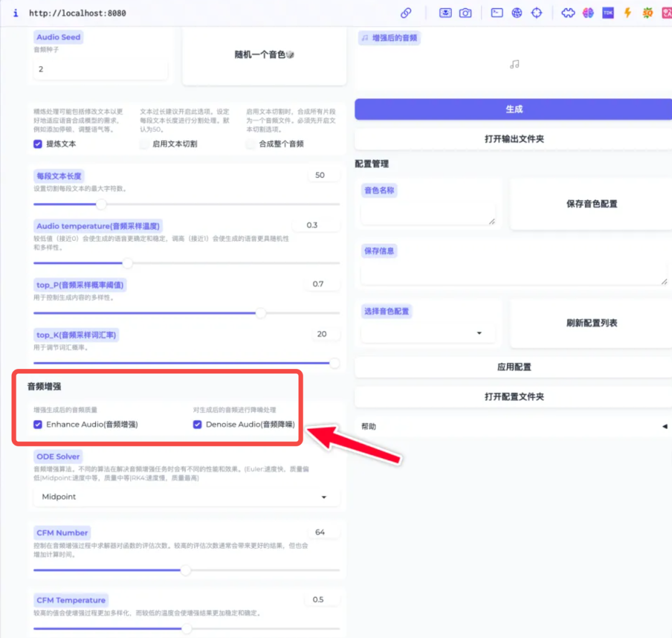
Task: Expand the 帮助 section
Action: coord(513,426)
